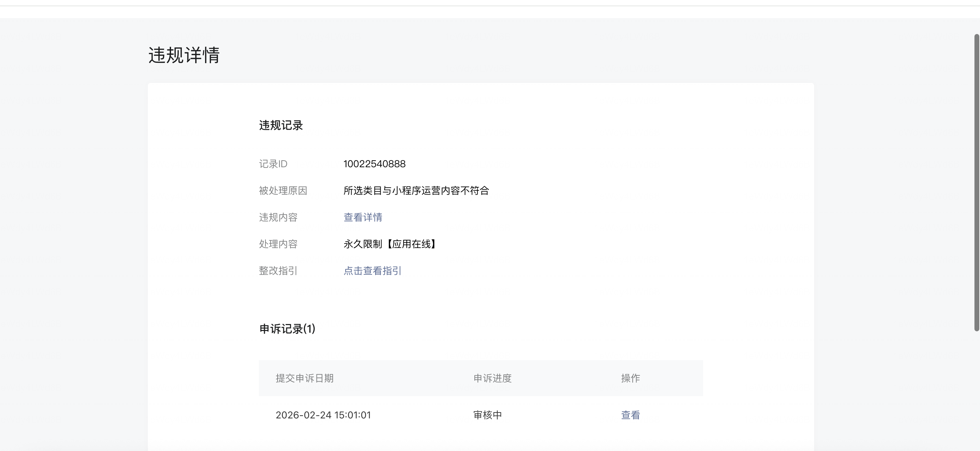
Task: Click the 提交申诉日期 column header
Action: [304, 378]
